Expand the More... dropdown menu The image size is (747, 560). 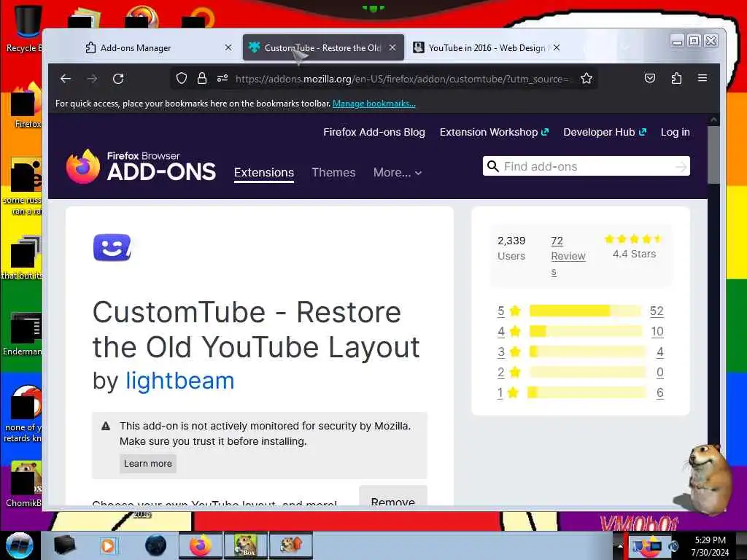click(x=398, y=172)
